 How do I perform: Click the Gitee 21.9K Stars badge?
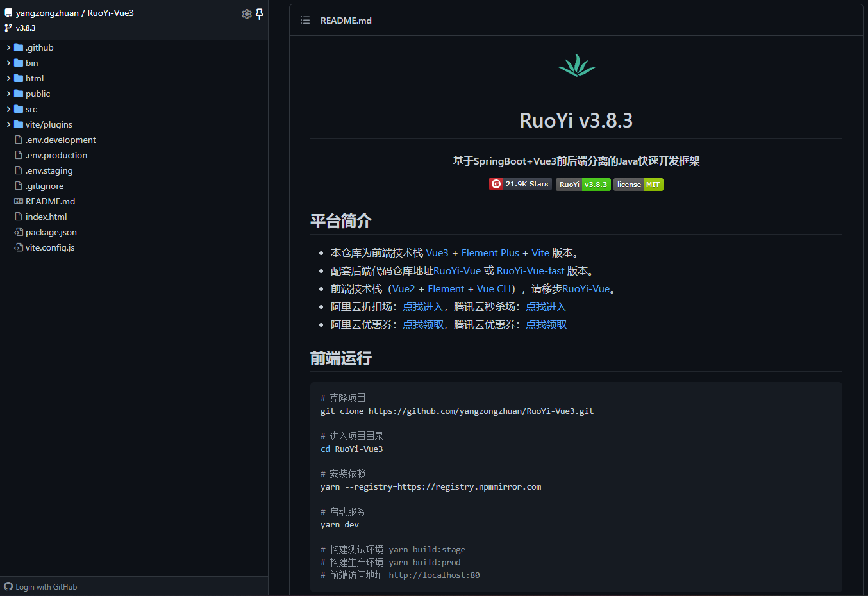521,184
